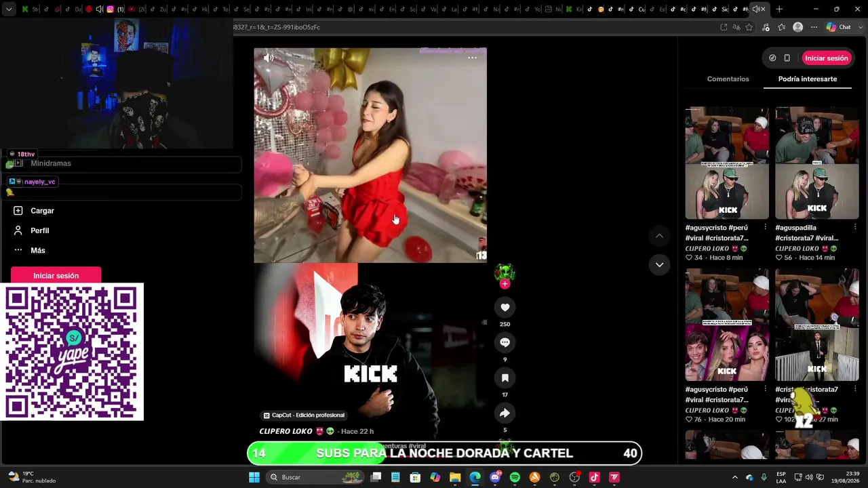868x488 pixels.
Task: Open options for the Hace 8 min video
Action: click(x=765, y=227)
